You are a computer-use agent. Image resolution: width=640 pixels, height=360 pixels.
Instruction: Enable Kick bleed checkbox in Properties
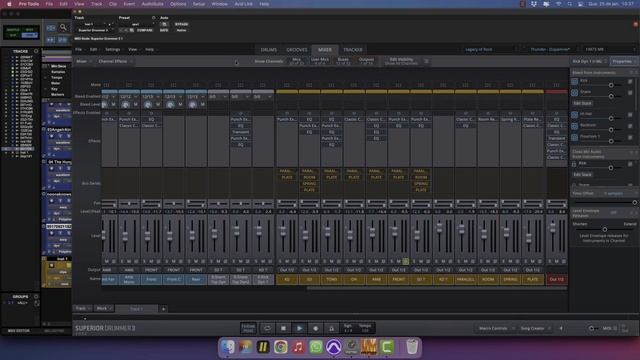[630, 82]
